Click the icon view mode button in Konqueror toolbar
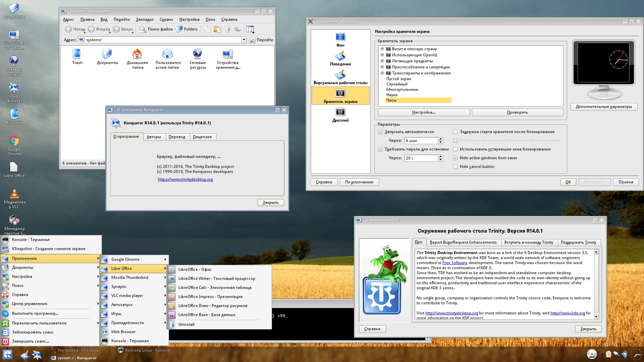644x362 pixels. [x=250, y=29]
